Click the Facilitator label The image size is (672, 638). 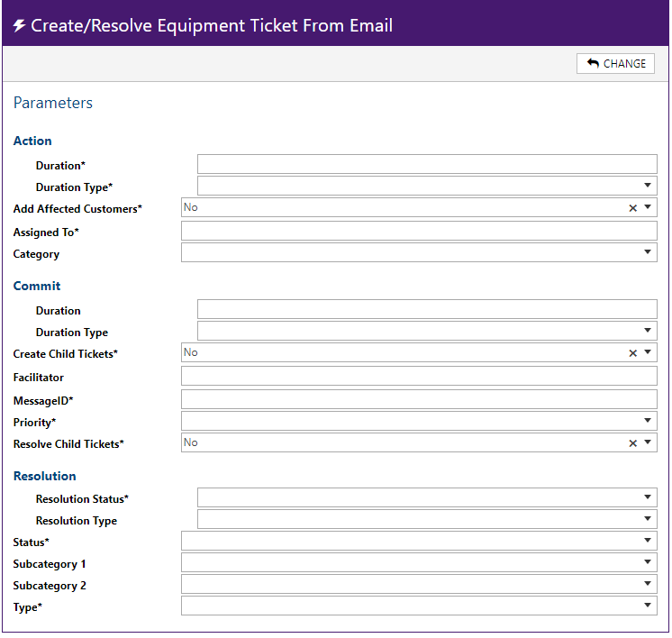pyautogui.click(x=38, y=378)
